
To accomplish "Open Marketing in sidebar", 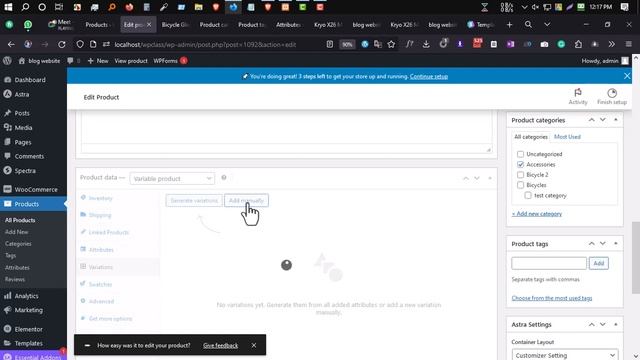I will pyautogui.click(x=29, y=310).
